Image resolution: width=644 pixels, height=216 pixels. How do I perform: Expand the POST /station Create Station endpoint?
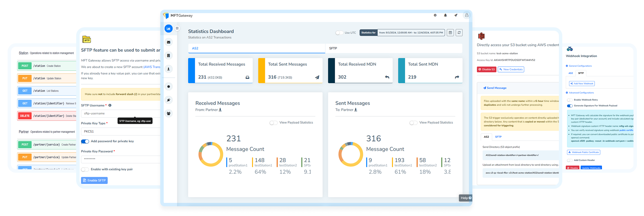click(x=47, y=66)
